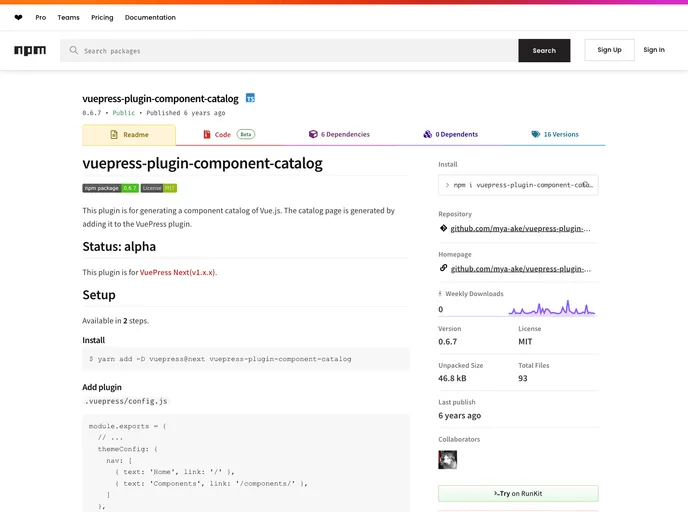Open the 0 Dependents tab
Image resolution: width=688 pixels, height=512 pixels.
tap(451, 134)
